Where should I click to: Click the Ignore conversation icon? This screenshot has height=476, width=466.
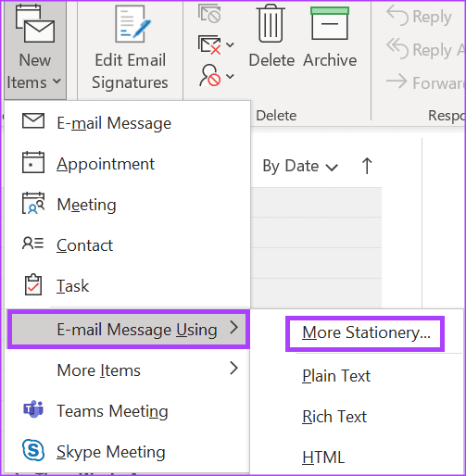209,14
